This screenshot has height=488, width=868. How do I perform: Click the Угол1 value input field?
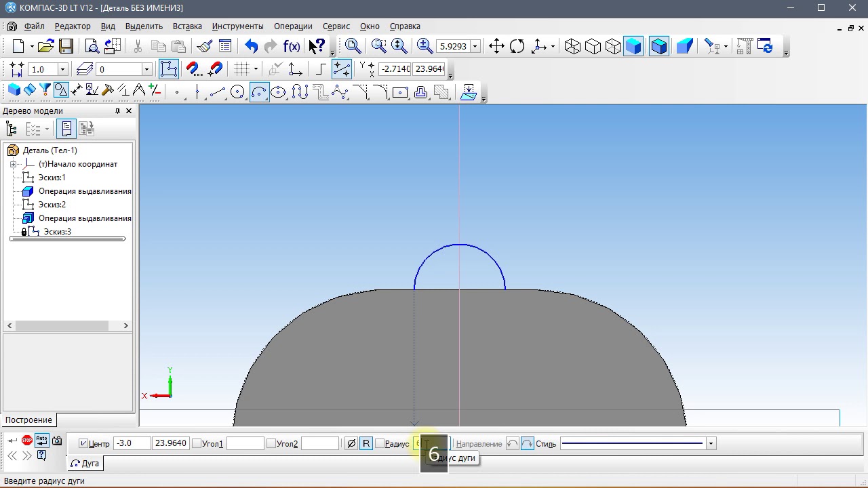[x=245, y=443]
